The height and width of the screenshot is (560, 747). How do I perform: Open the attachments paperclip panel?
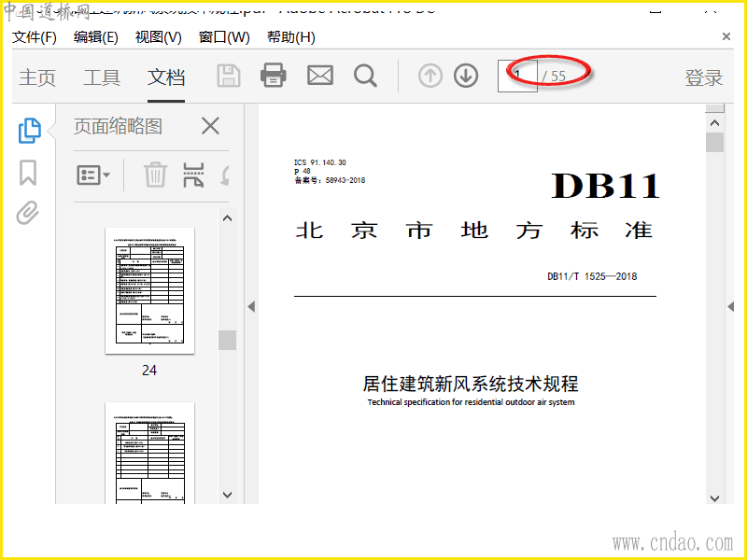point(28,213)
